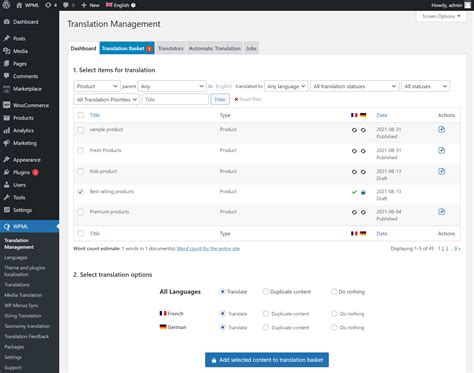The height and width of the screenshot is (373, 474).
Task: Open the All statuses dropdown
Action: tap(425, 86)
